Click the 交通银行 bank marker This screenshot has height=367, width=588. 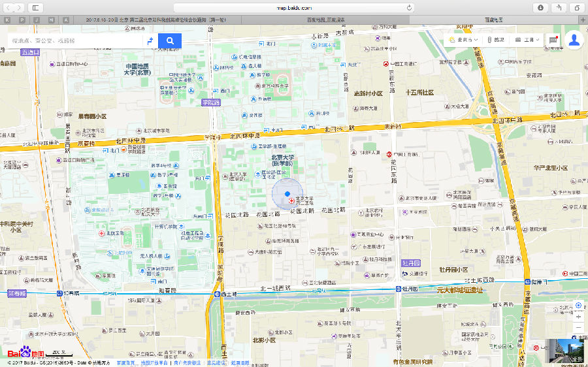coord(405,274)
